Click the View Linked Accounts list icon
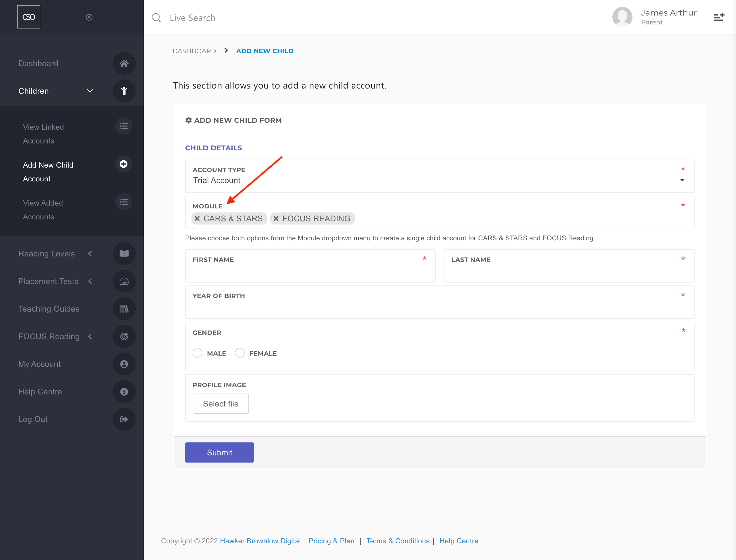Screen dimensions: 736x560 [x=124, y=126]
